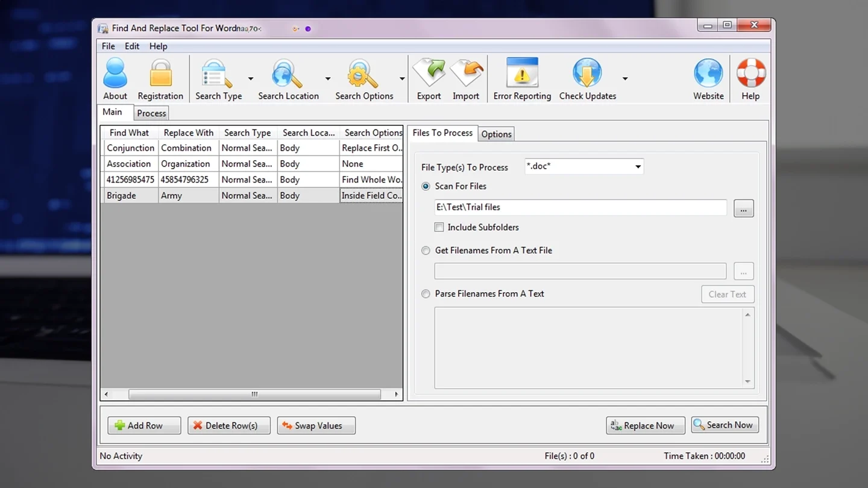Click the Swap Values button
Viewport: 868px width, 488px height.
tap(316, 425)
